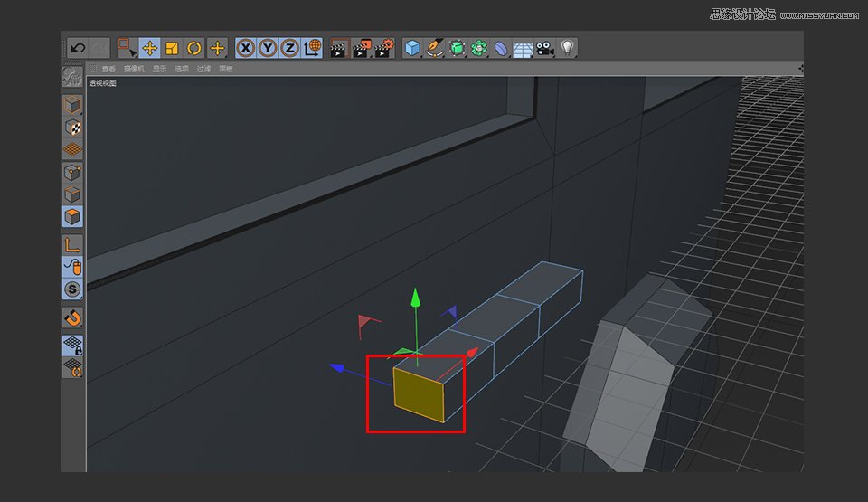Screen dimensions: 868x502
Task: Open the Render Settings icon
Action: (384, 48)
